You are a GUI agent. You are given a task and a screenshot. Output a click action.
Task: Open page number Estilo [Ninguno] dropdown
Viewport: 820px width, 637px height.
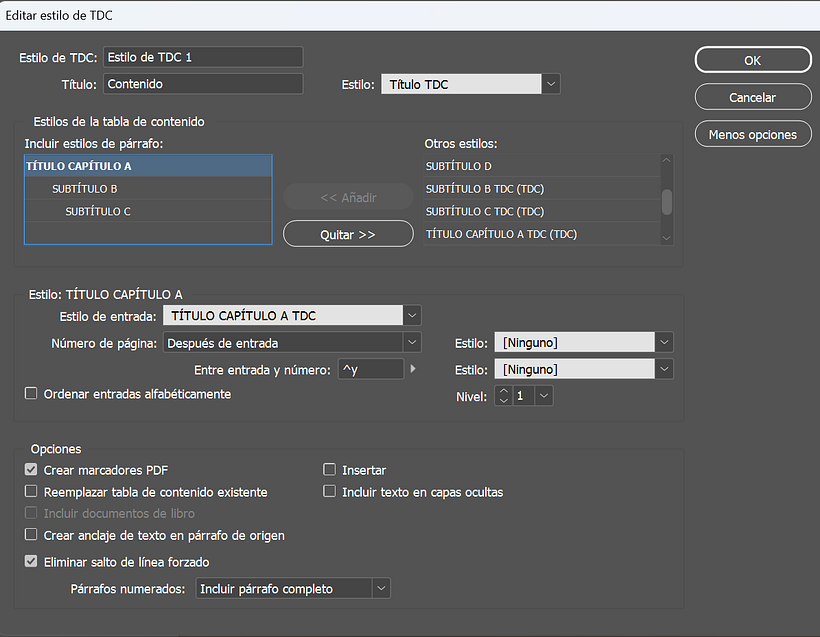pyautogui.click(x=584, y=343)
